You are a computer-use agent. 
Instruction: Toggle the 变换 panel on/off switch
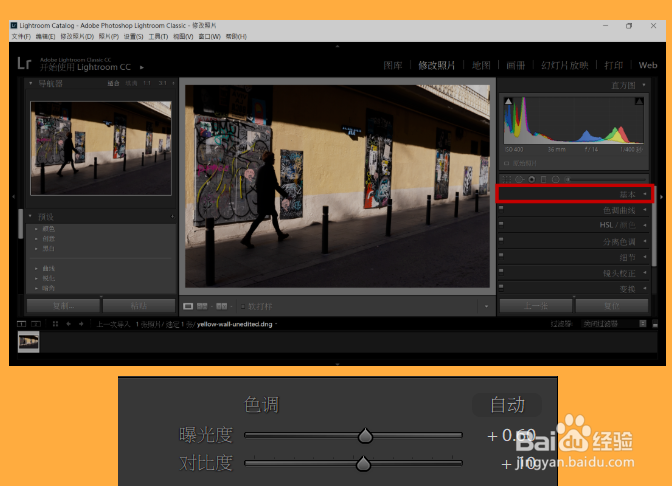(x=501, y=287)
